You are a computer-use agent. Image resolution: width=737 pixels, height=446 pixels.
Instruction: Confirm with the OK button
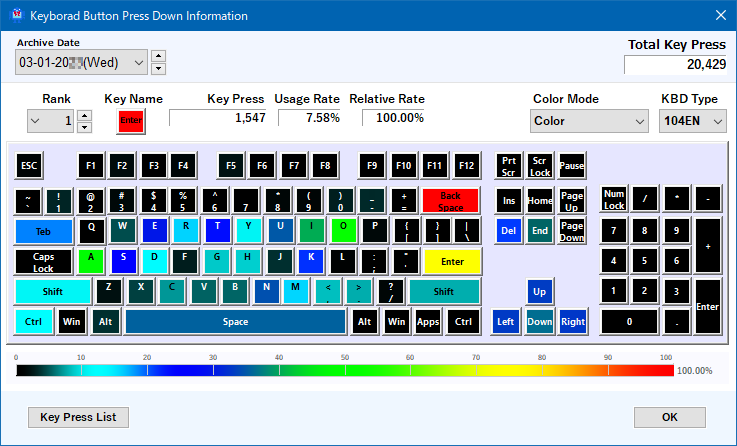point(669,417)
